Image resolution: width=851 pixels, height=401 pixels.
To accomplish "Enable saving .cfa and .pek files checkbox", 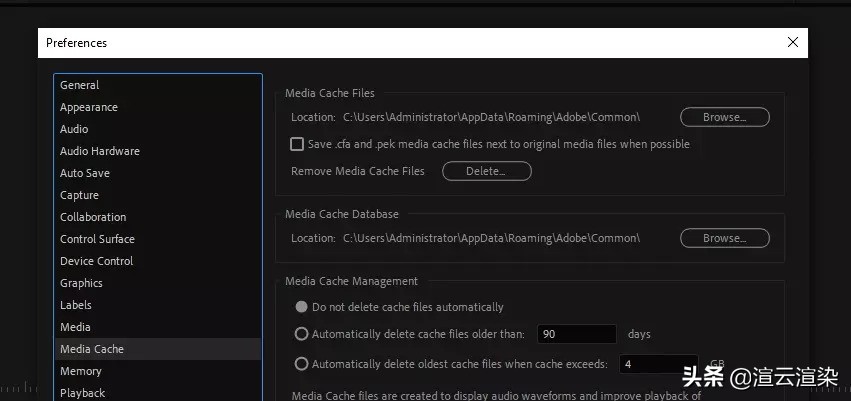I will click(x=297, y=144).
